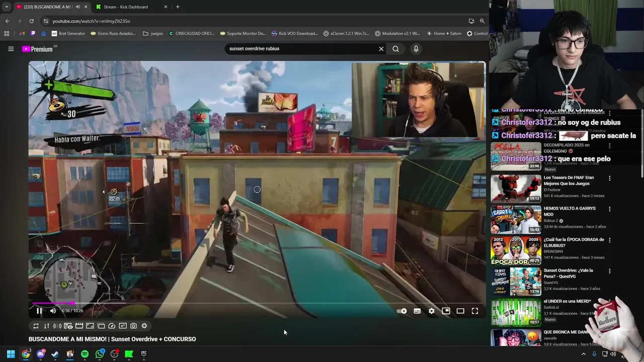Pause the YouTube video
The image size is (644, 362).
coord(39,311)
